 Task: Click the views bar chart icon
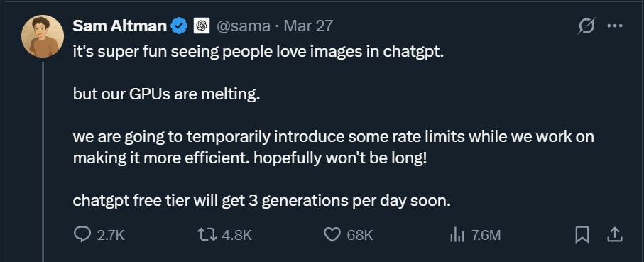pyautogui.click(x=457, y=235)
